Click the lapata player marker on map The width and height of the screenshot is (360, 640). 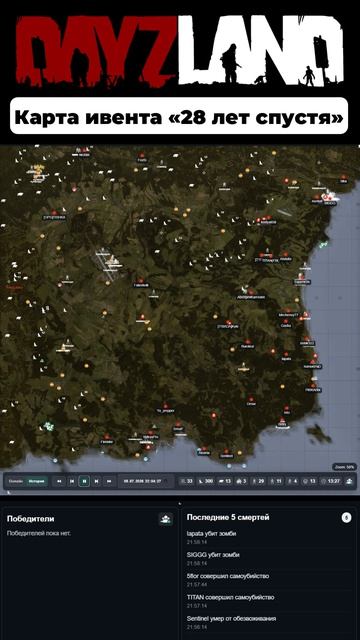point(286,356)
